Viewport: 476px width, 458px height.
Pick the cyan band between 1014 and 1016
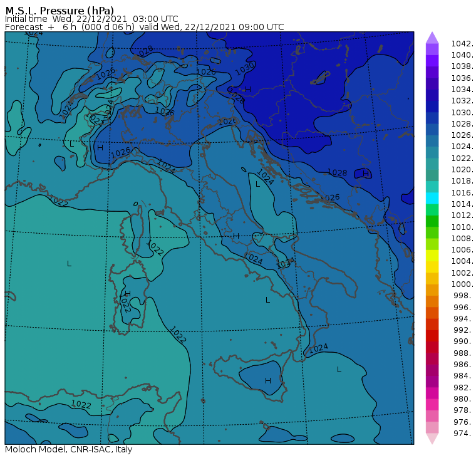[432, 199]
